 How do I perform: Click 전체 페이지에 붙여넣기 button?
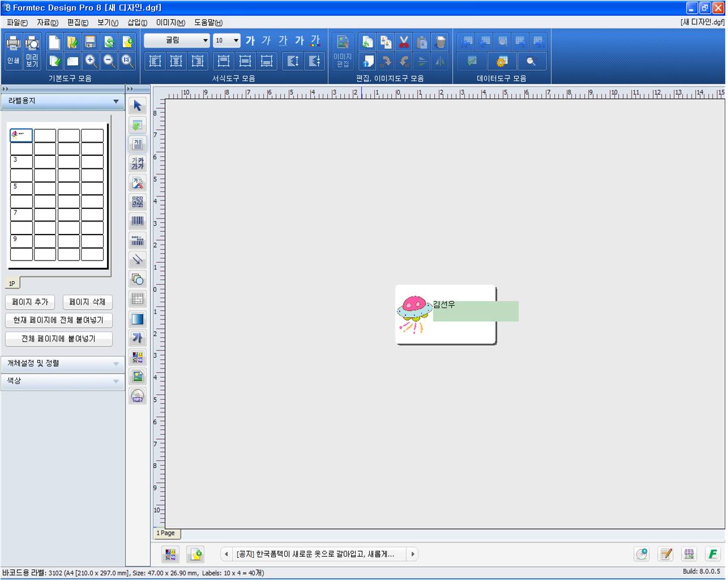(x=59, y=339)
